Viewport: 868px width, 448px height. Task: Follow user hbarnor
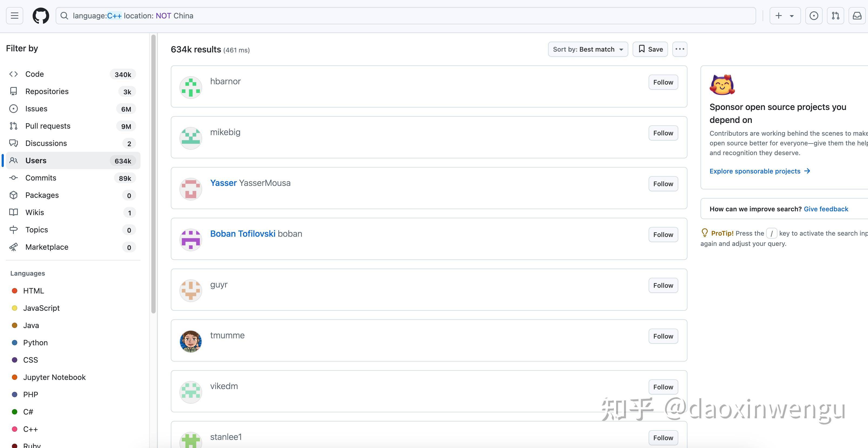coord(663,82)
